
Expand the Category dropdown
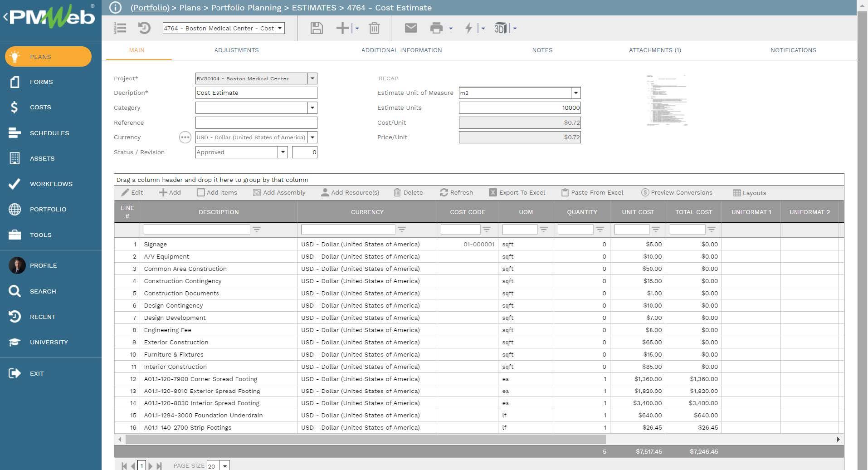(312, 108)
